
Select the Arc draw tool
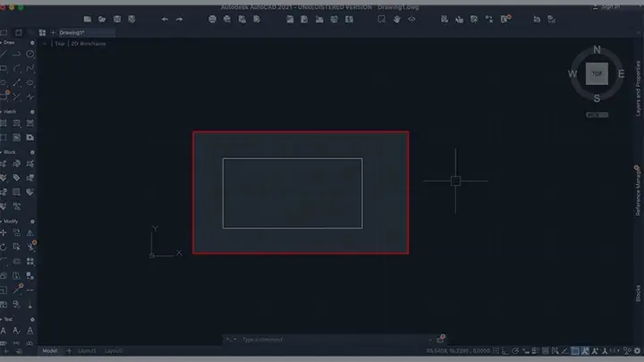pyautogui.click(x=17, y=68)
